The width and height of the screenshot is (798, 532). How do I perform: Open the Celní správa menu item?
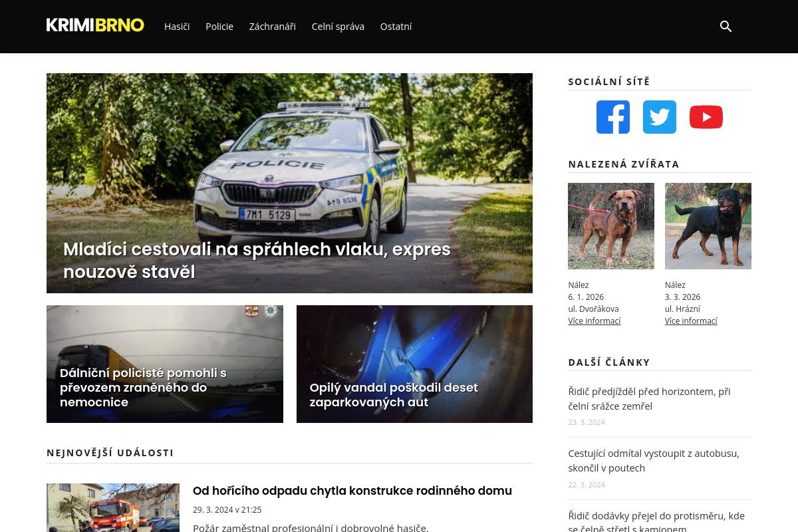[x=338, y=27]
